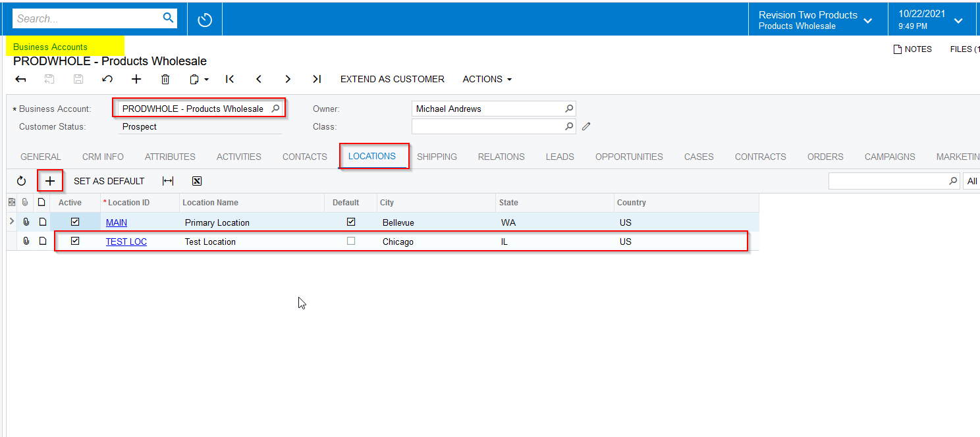Open the MAIN location link
The width and height of the screenshot is (980, 437).
(x=117, y=222)
